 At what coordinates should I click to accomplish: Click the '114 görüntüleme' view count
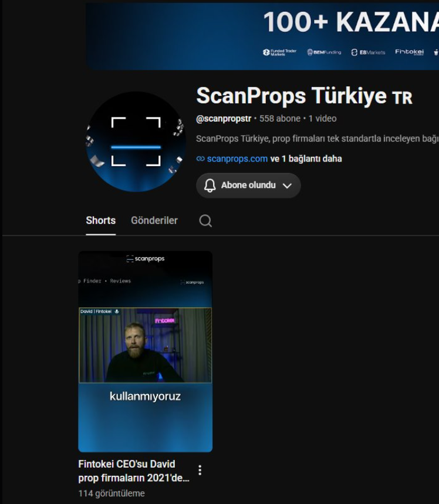(x=112, y=493)
